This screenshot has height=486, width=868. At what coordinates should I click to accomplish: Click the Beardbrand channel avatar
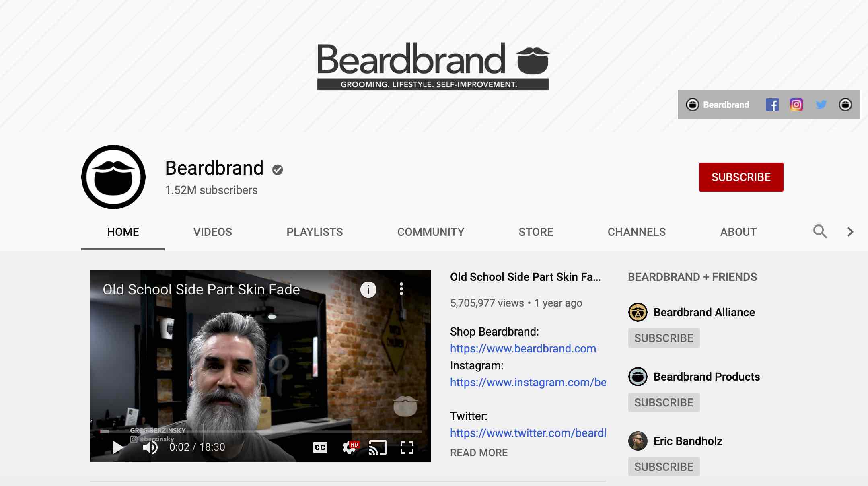(x=113, y=177)
